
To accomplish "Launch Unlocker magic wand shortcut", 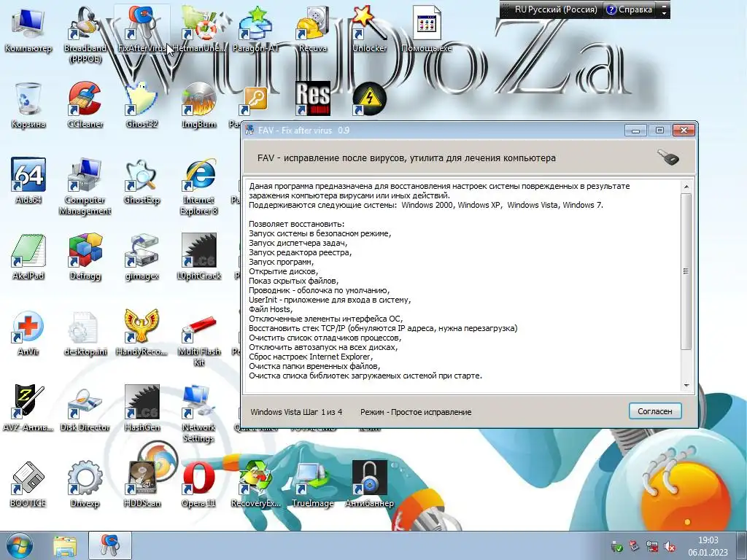I will 369,29.
